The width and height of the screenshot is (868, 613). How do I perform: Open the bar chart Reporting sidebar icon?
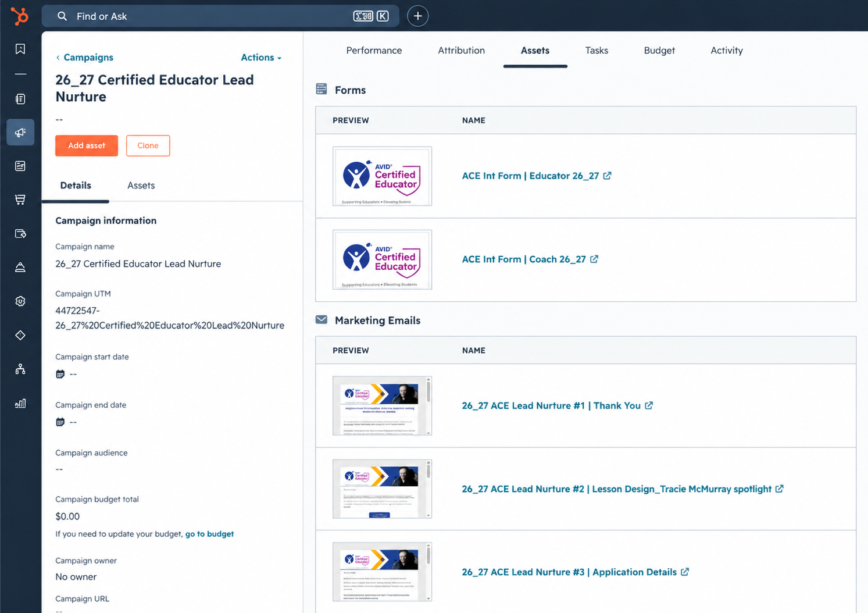(20, 403)
